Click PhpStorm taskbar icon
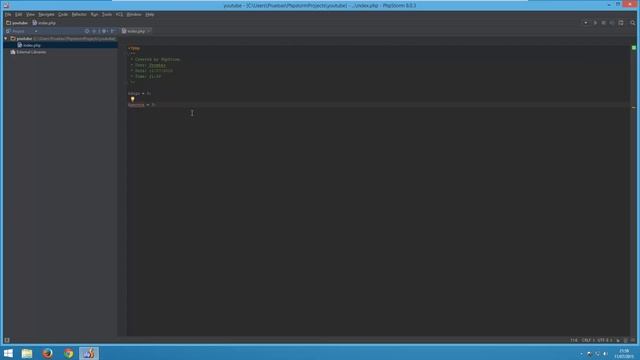This screenshot has height=360, width=640. click(x=89, y=353)
